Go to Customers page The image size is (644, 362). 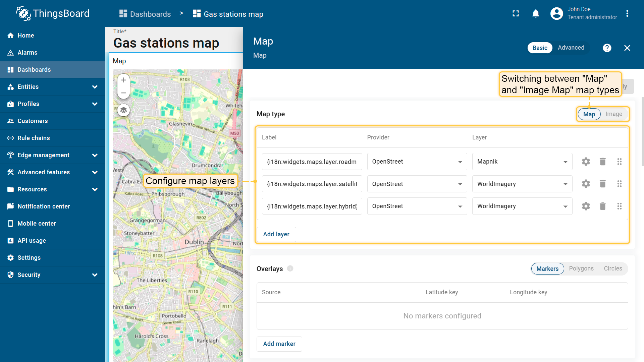pos(33,121)
